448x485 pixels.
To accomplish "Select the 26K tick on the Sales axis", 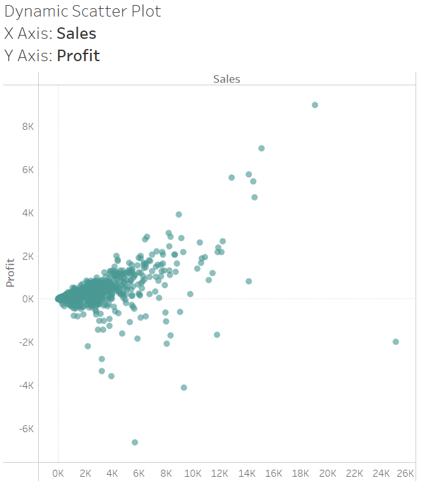I will point(406,474).
